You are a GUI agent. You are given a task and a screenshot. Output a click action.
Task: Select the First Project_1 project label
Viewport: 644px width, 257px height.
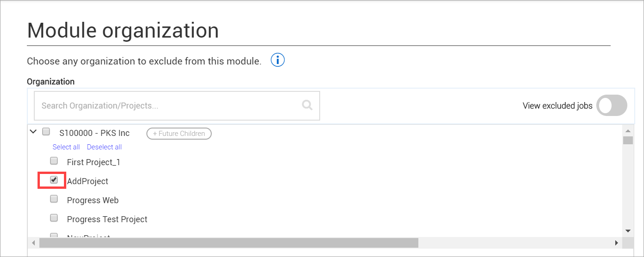pos(94,162)
